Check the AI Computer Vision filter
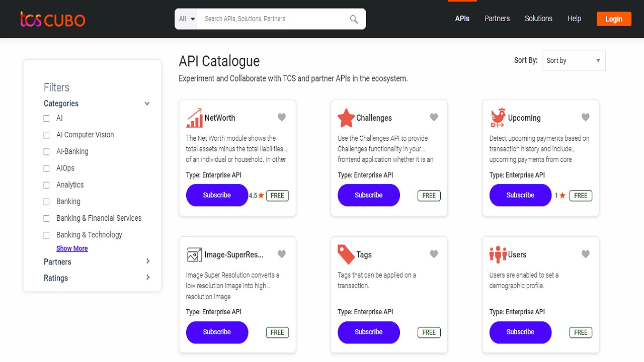Image resolution: width=644 pixels, height=362 pixels. 46,135
